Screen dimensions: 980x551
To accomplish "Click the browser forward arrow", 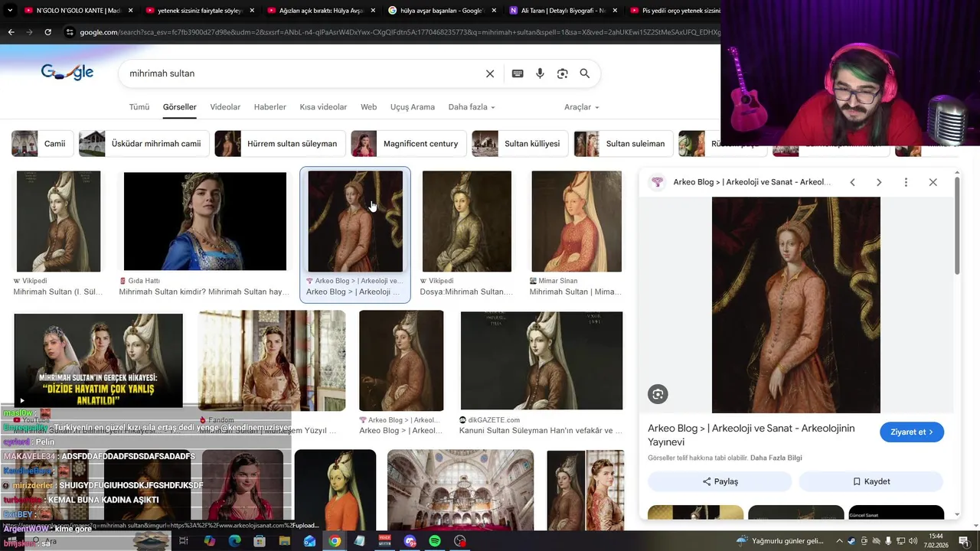I will (29, 32).
